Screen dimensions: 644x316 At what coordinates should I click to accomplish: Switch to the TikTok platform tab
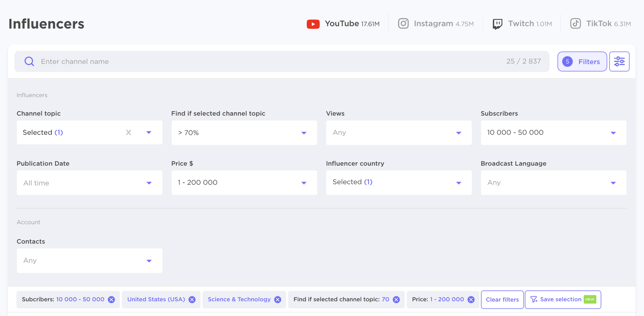coord(600,24)
